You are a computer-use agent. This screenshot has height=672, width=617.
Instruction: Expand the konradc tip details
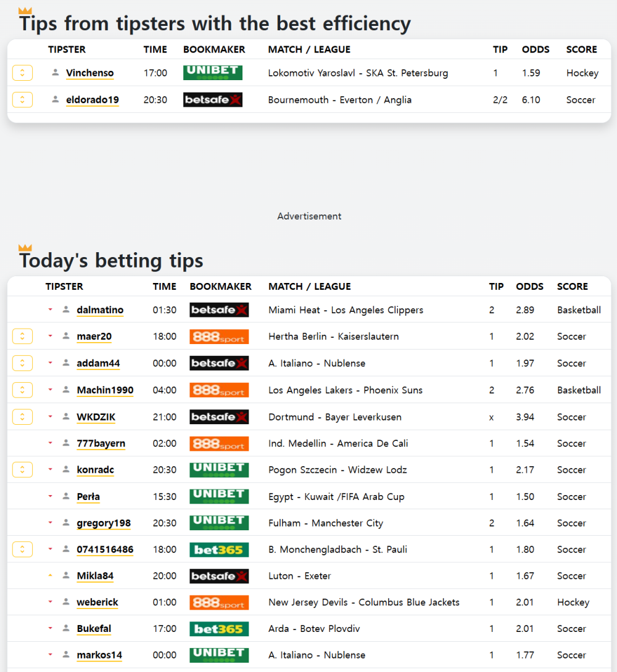pos(22,470)
